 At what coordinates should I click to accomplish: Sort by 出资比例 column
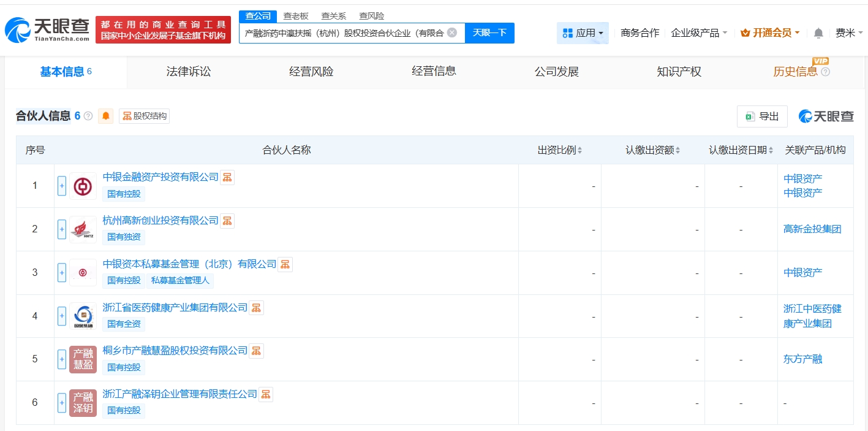click(560, 150)
